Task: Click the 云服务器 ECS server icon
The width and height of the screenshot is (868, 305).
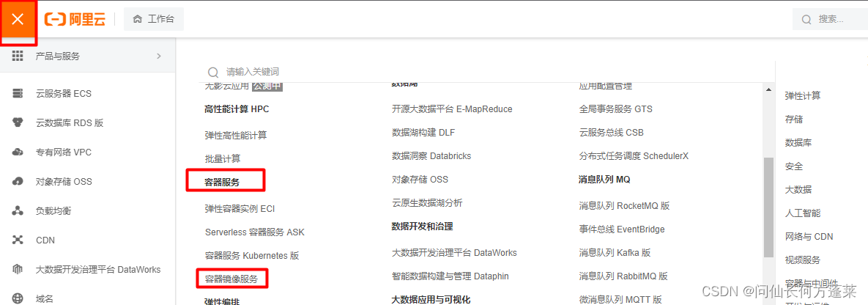Action: (x=18, y=94)
